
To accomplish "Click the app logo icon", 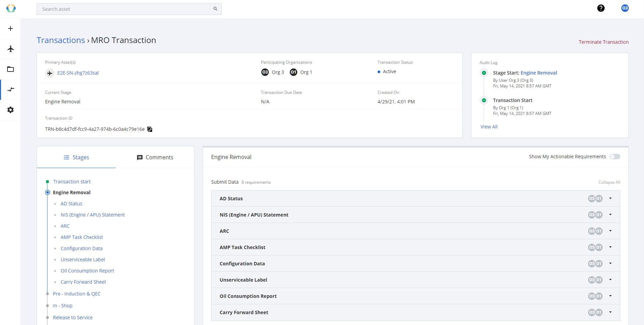I will pos(11,8).
